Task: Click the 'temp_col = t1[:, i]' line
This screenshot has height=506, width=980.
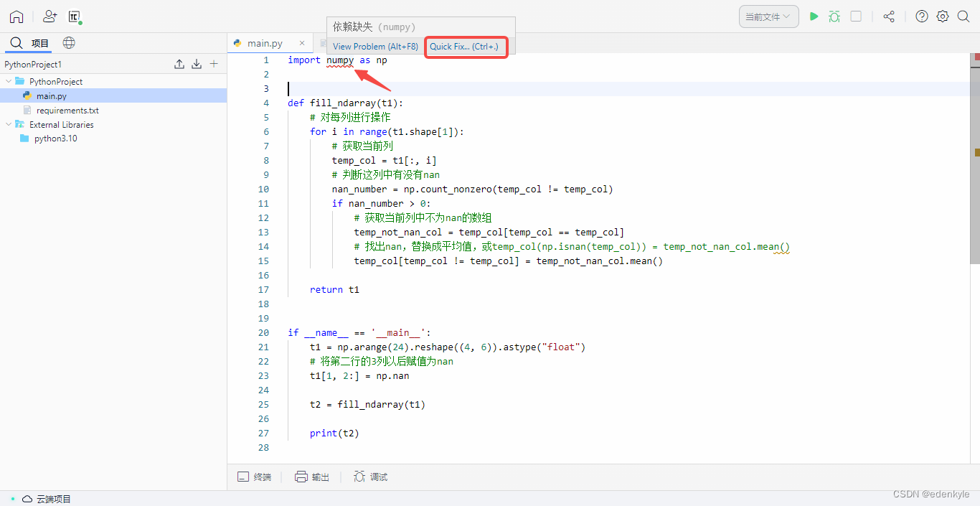Action: pos(384,160)
